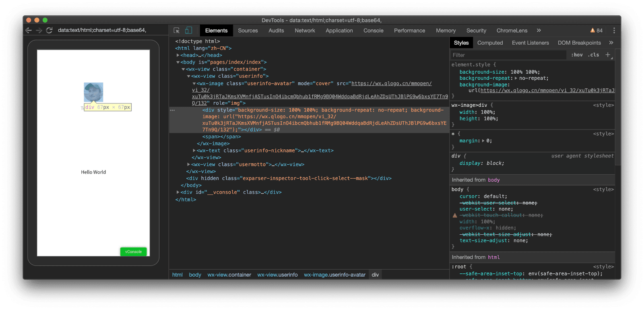Click the user avatar image in preview

(93, 92)
